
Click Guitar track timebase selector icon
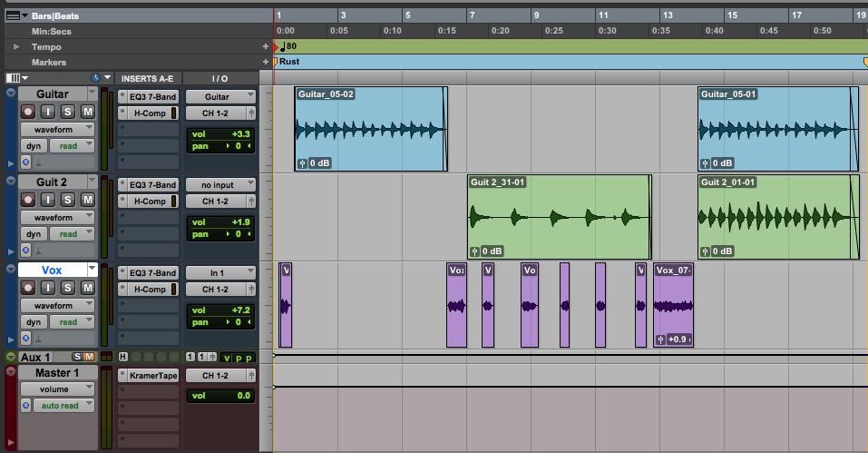coord(26,162)
